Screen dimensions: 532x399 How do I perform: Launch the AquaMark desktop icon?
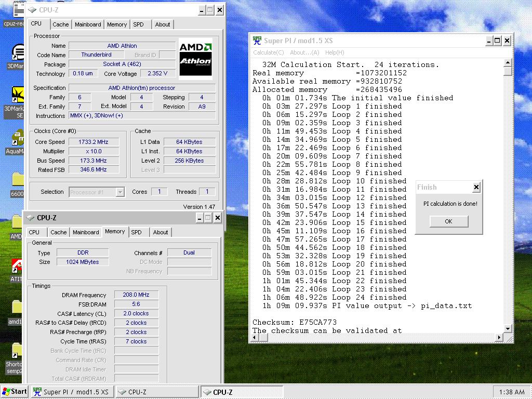pyautogui.click(x=18, y=137)
